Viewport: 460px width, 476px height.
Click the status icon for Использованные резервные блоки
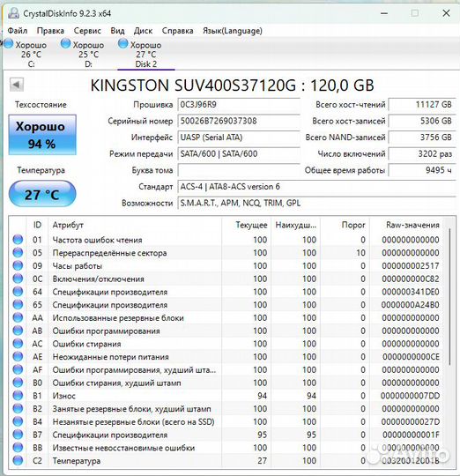tap(18, 317)
